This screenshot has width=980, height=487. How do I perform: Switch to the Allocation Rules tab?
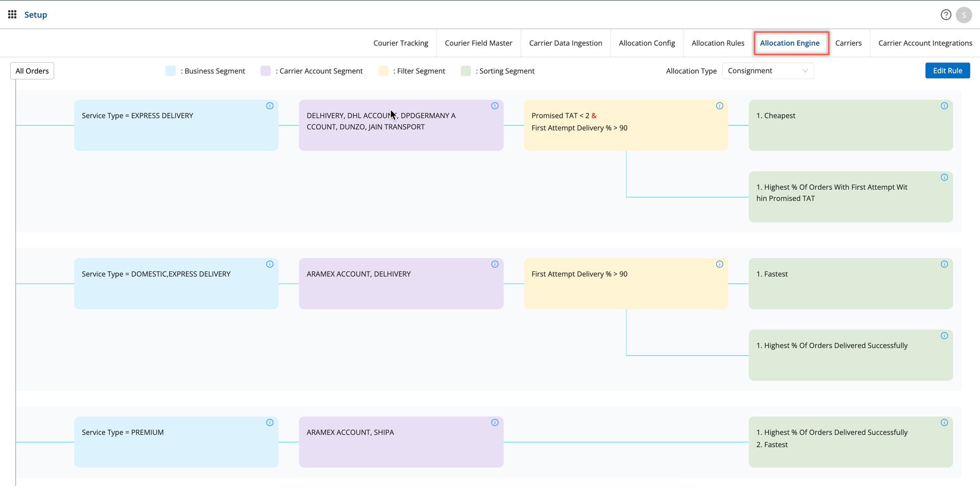coord(717,43)
